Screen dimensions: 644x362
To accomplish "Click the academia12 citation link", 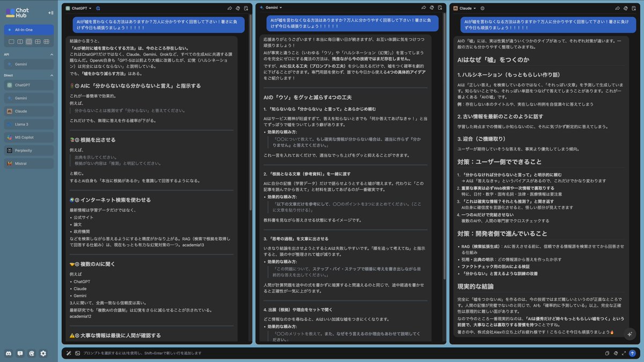I will click(x=80, y=316).
